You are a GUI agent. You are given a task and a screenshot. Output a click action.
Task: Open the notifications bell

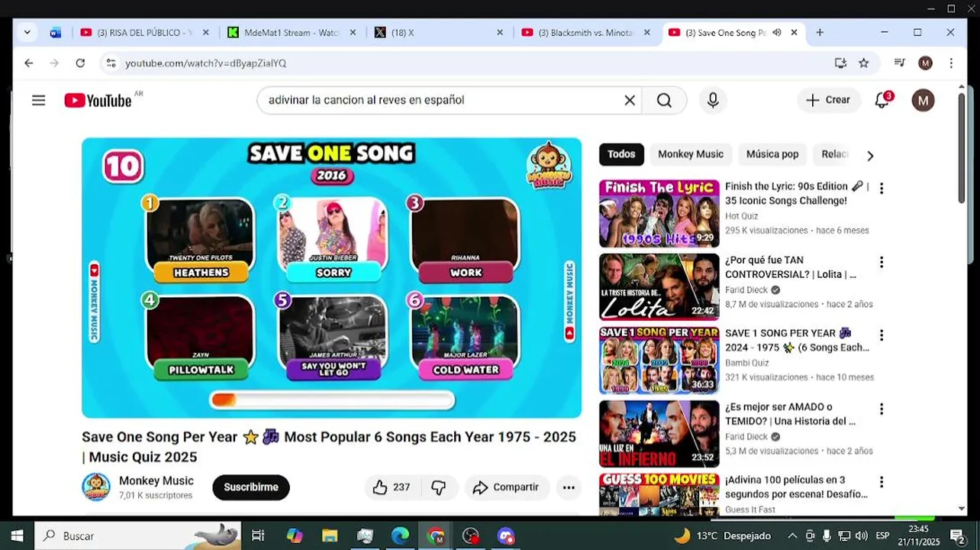(882, 100)
